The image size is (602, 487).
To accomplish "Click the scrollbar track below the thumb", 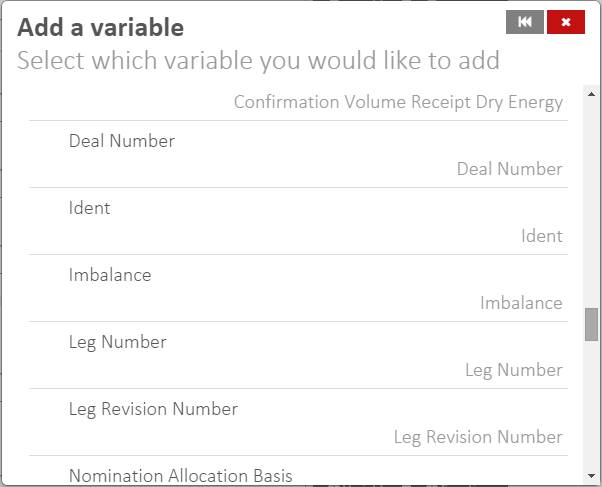I will [x=591, y=400].
